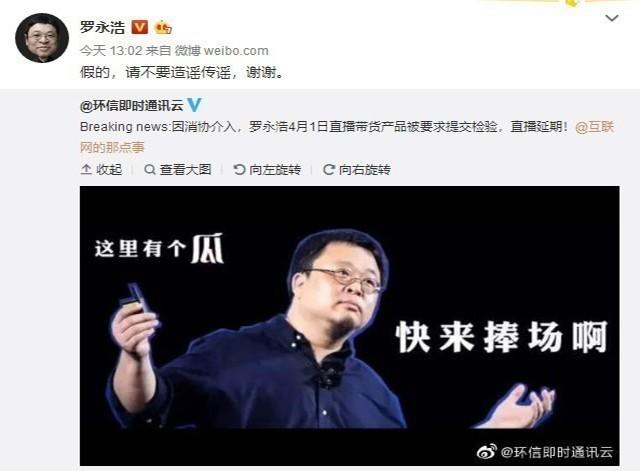
Task: Open the @环信即时通讯云 account link
Action: pos(132,106)
